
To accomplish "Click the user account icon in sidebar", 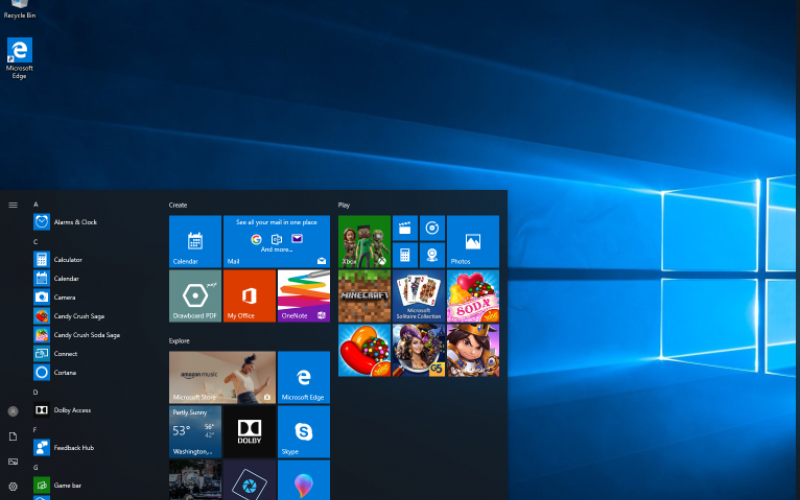I will (13, 411).
